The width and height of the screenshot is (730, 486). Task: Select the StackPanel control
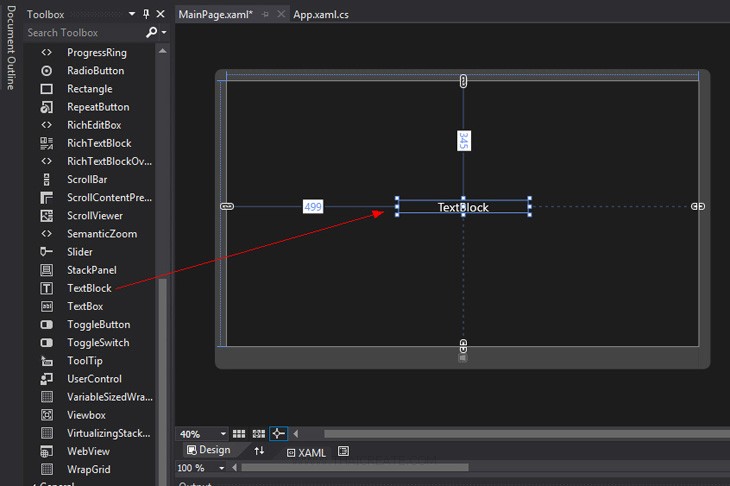point(91,270)
